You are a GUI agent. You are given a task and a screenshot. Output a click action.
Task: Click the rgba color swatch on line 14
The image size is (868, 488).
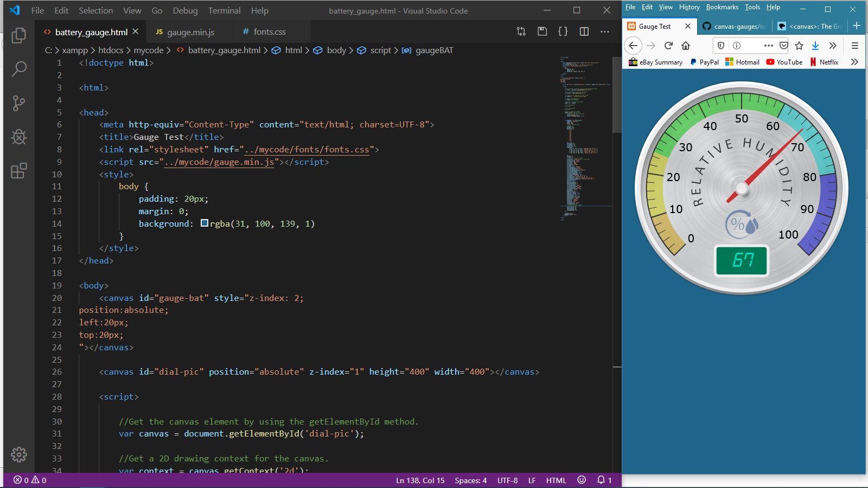pyautogui.click(x=205, y=223)
